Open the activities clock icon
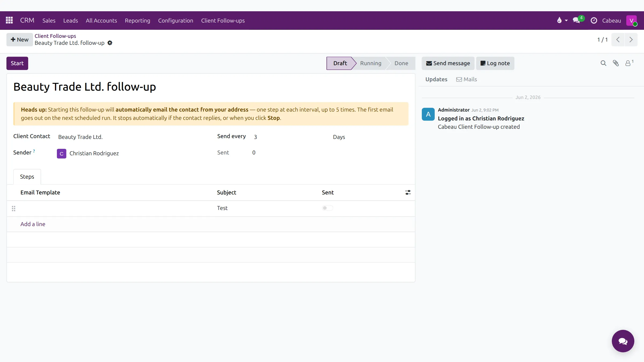 pos(594,20)
